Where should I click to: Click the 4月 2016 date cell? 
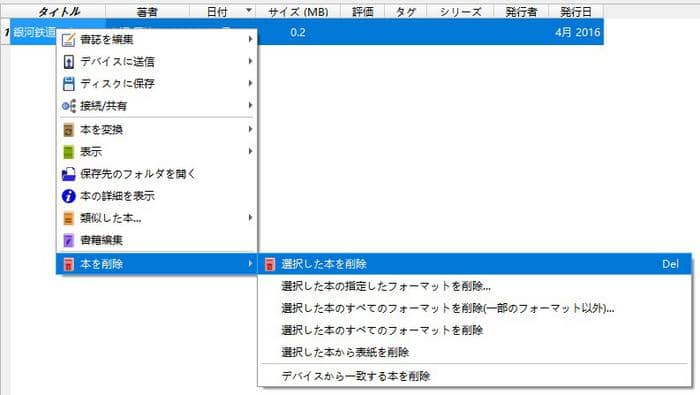(577, 32)
